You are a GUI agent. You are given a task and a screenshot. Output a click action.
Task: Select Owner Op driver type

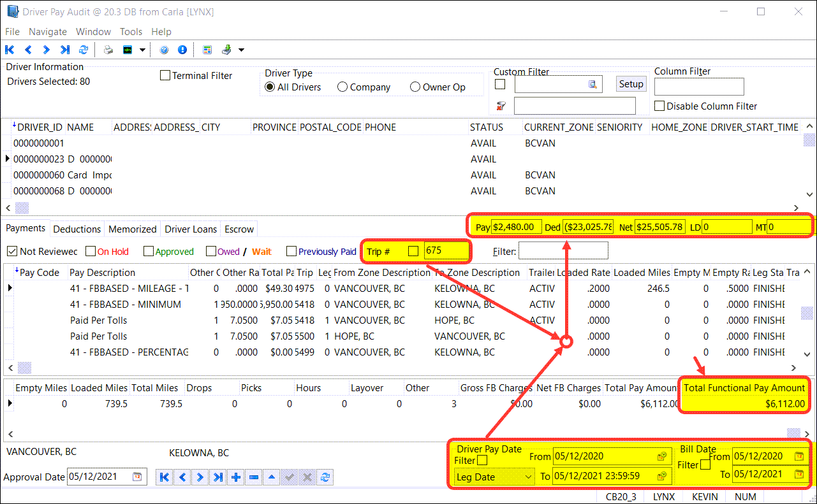(x=415, y=87)
